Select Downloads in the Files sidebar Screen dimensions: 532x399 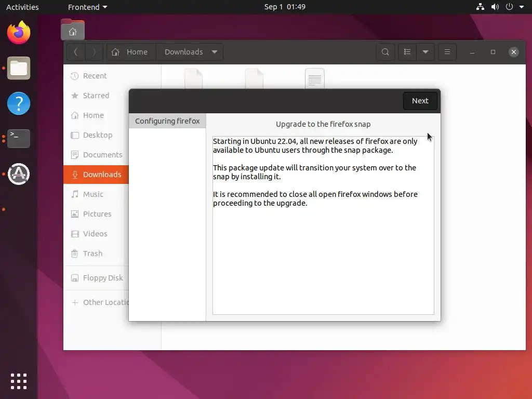tap(96, 175)
